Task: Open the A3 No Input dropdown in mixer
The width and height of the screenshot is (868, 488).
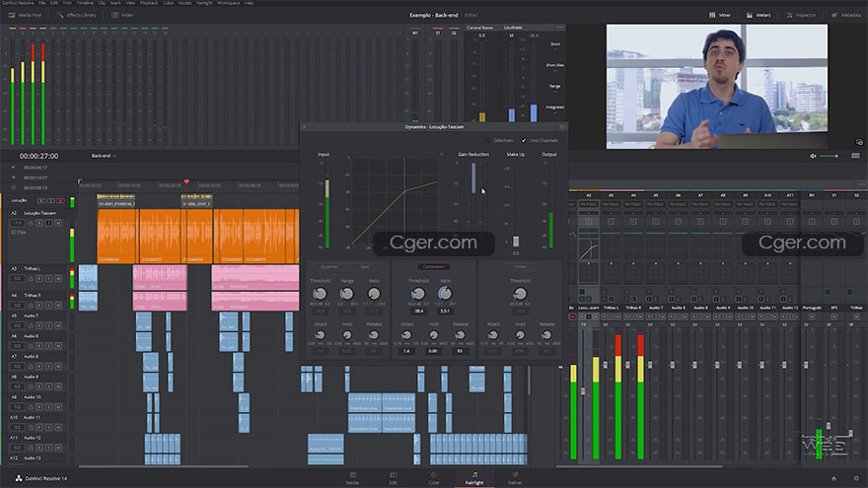Action: (611, 204)
